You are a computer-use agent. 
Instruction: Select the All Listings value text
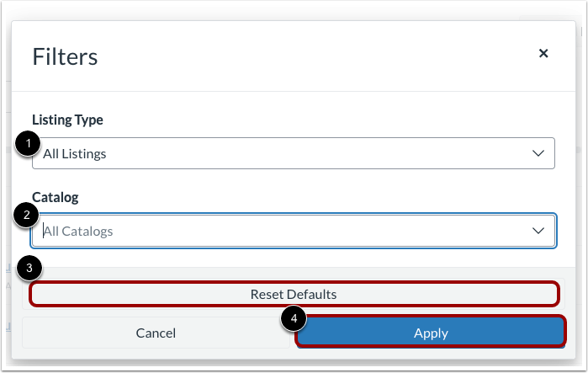coord(75,154)
